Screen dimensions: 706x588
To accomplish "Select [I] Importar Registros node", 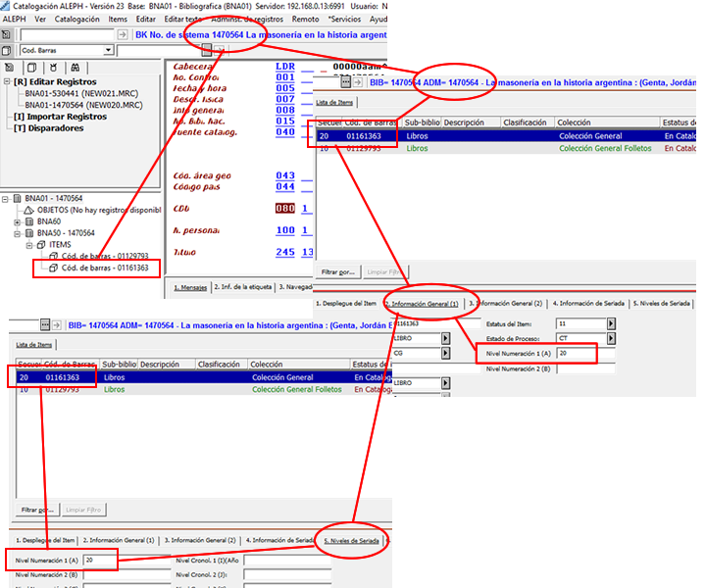I will tap(61, 117).
